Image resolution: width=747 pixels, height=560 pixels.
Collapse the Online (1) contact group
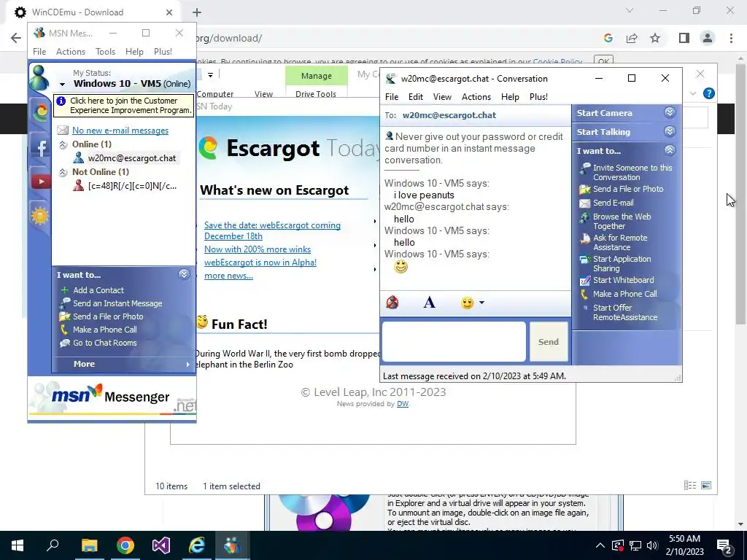(63, 144)
